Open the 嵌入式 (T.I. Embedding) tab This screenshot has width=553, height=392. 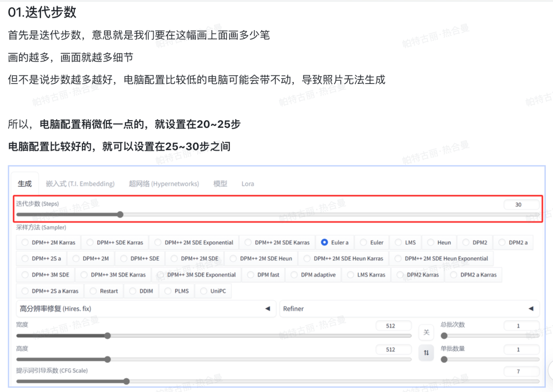[80, 184]
